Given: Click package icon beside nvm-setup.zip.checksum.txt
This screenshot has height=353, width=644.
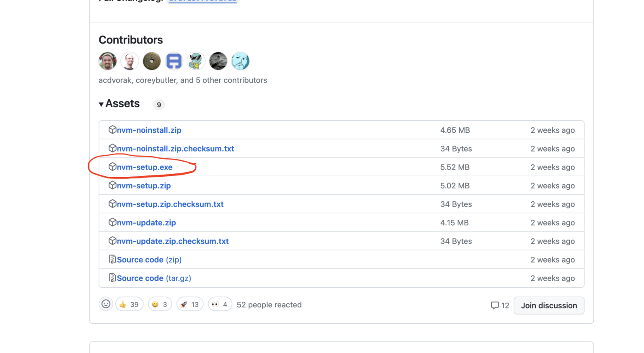Looking at the screenshot, I should (112, 204).
